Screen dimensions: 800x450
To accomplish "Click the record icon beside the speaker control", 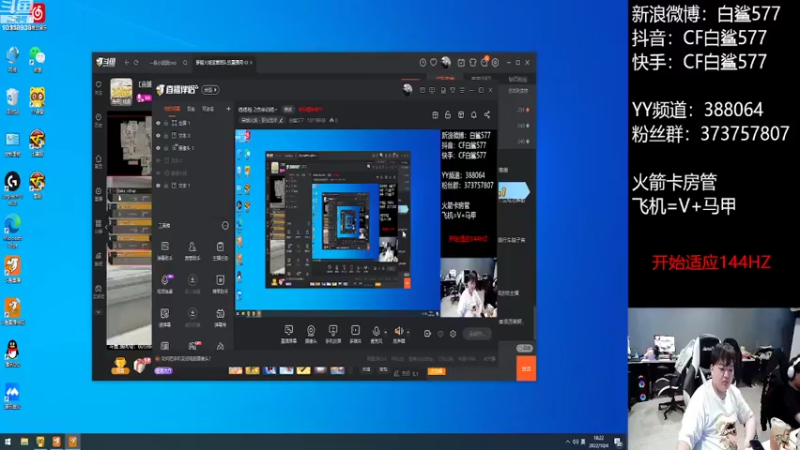I will click(x=428, y=334).
